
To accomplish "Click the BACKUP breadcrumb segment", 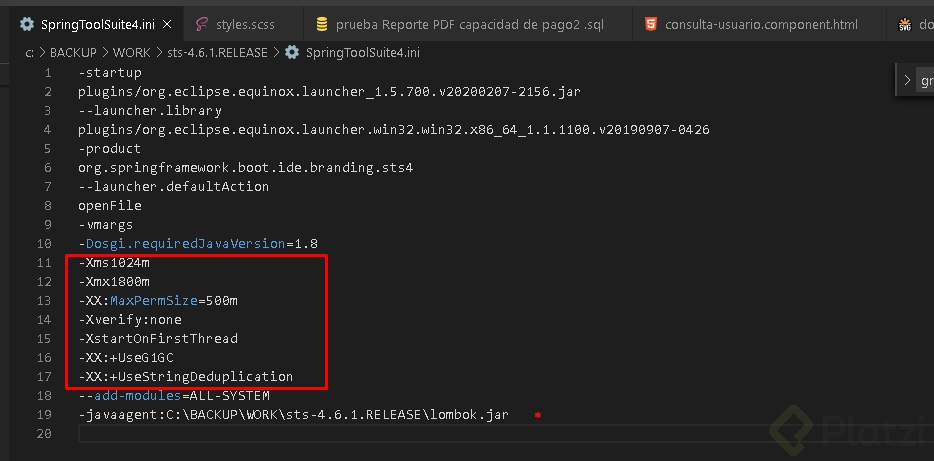I will 73,52.
